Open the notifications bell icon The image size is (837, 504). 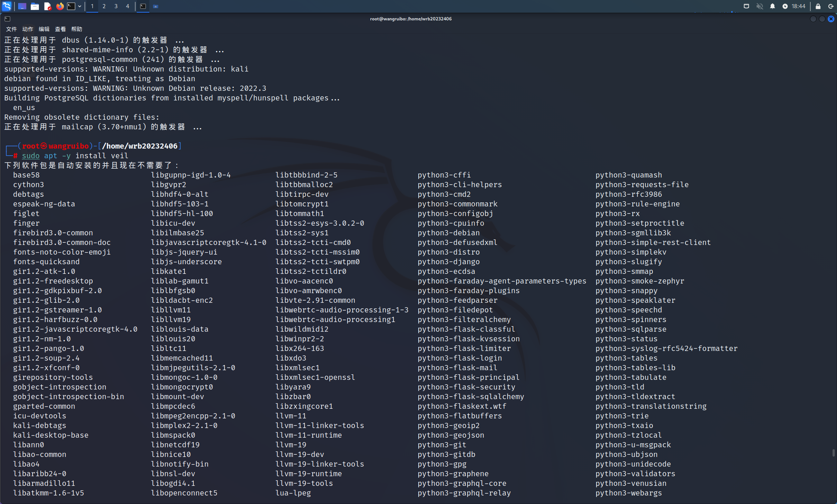773,6
